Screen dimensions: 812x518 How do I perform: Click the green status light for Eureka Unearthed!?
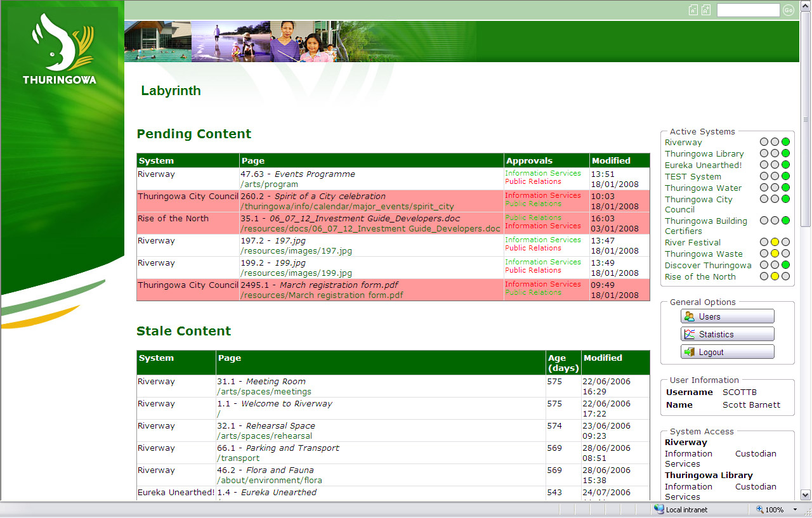[785, 165]
